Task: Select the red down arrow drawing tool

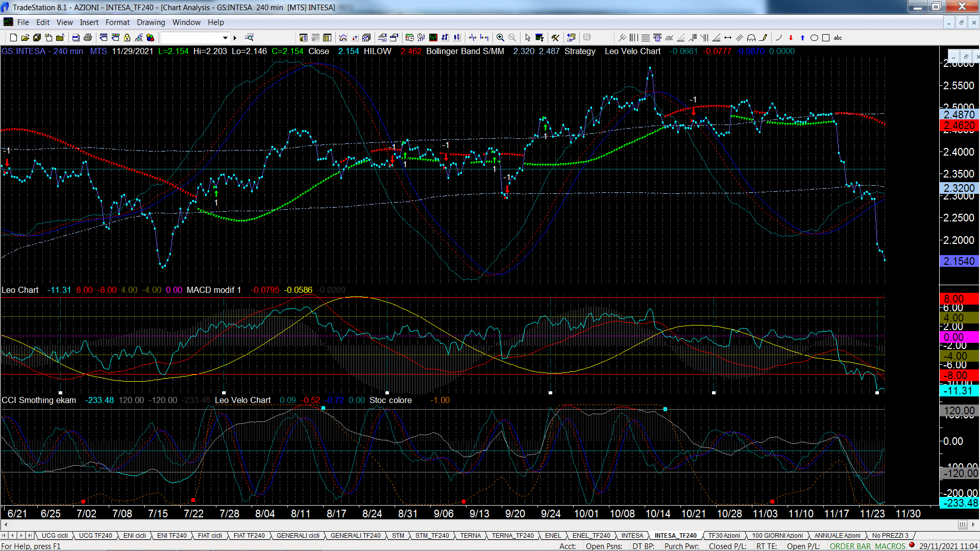Action: (x=791, y=38)
